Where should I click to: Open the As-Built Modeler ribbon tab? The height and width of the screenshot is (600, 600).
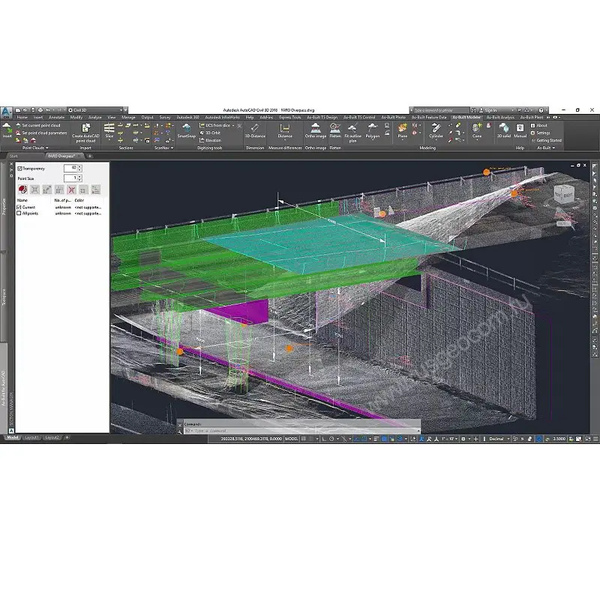coord(466,117)
